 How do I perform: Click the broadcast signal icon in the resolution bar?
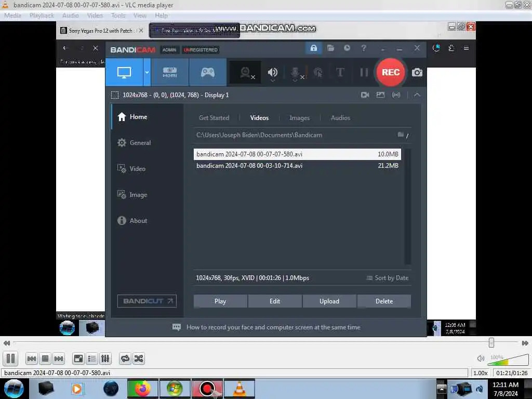click(396, 95)
